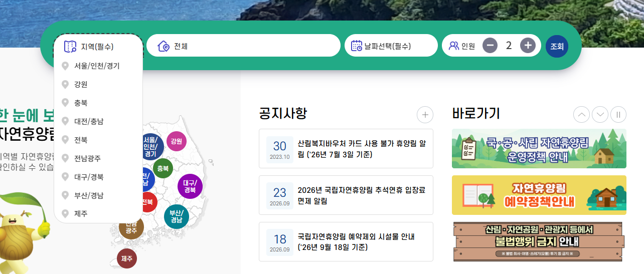Click the pin icon beside 강원 list item
The image size is (644, 274).
tap(65, 84)
